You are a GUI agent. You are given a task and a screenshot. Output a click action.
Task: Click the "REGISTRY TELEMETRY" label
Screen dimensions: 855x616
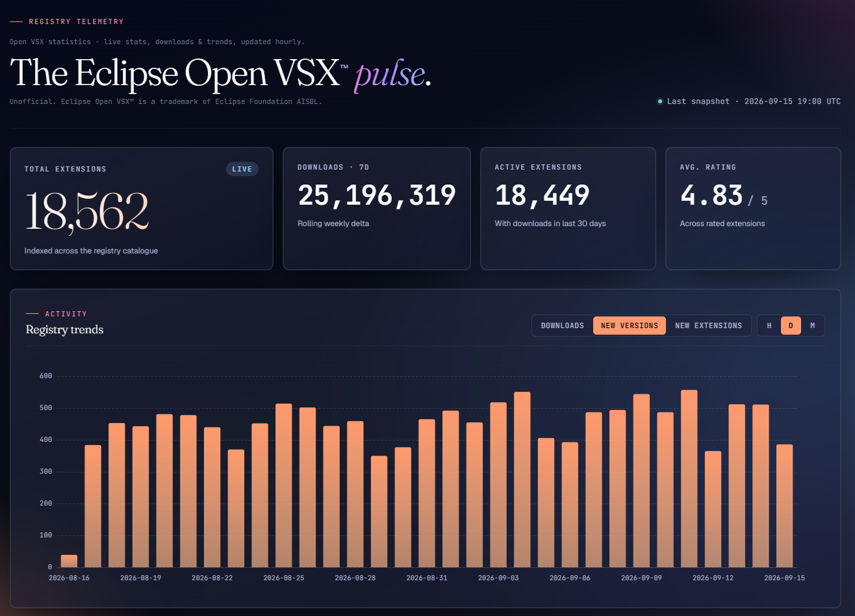click(x=76, y=21)
